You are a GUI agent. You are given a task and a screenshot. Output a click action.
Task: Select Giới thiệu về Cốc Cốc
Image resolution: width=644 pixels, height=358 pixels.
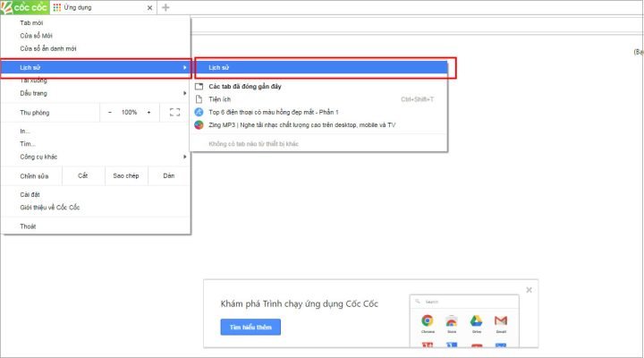point(96,208)
